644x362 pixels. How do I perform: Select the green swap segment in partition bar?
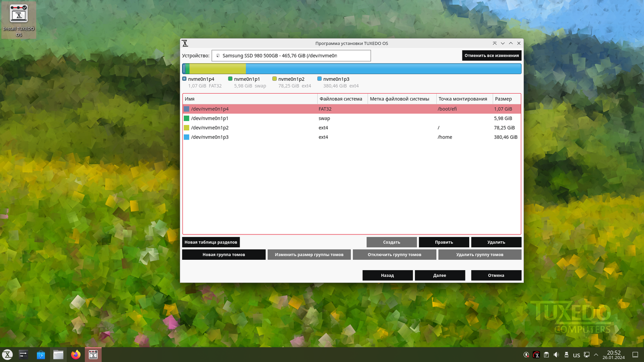point(187,69)
